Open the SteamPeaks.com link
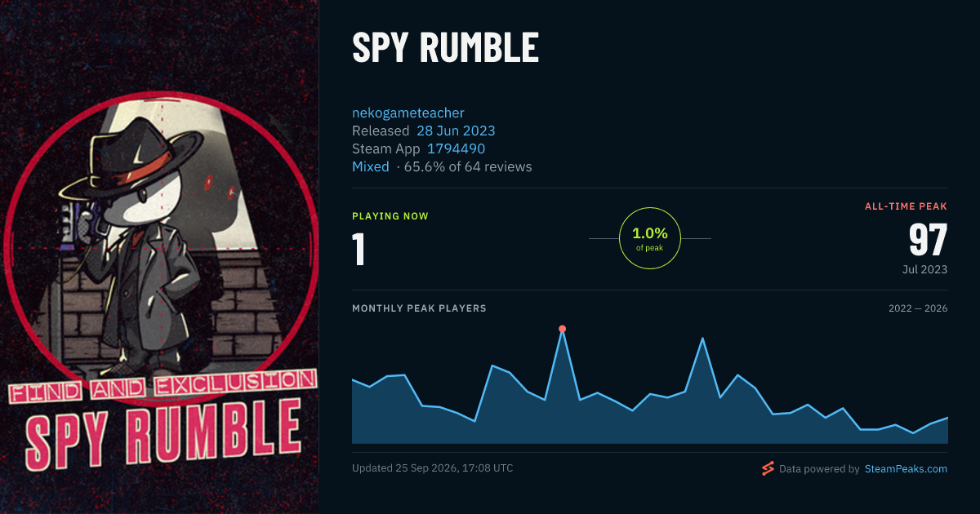 pos(906,469)
